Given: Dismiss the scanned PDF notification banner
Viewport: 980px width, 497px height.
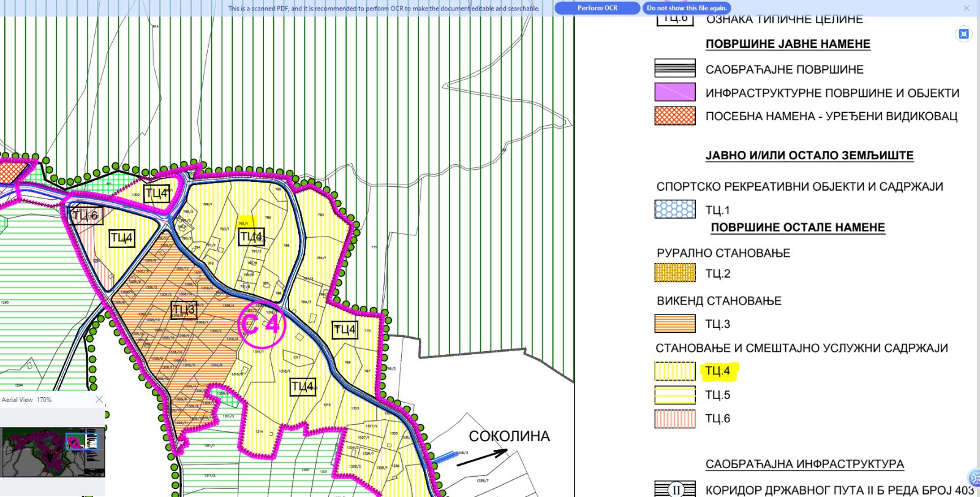Looking at the screenshot, I should [967, 8].
